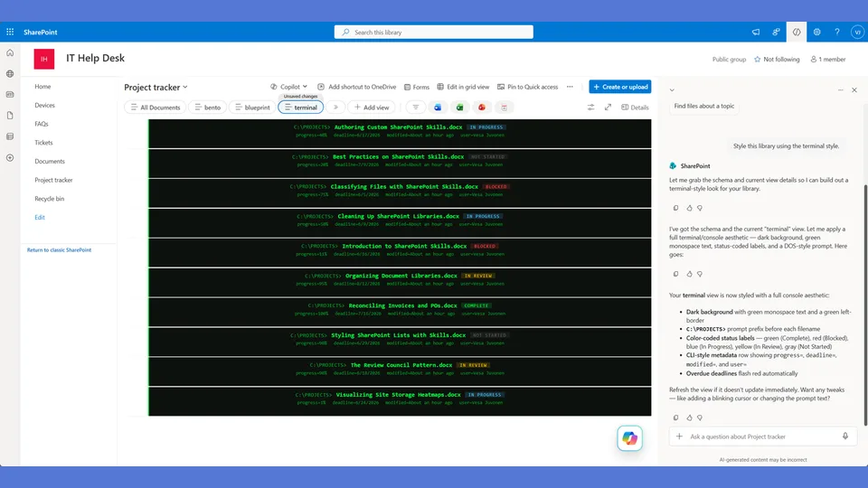Click Add shortcut to OneDrive
The width and height of the screenshot is (868, 488).
tap(357, 87)
